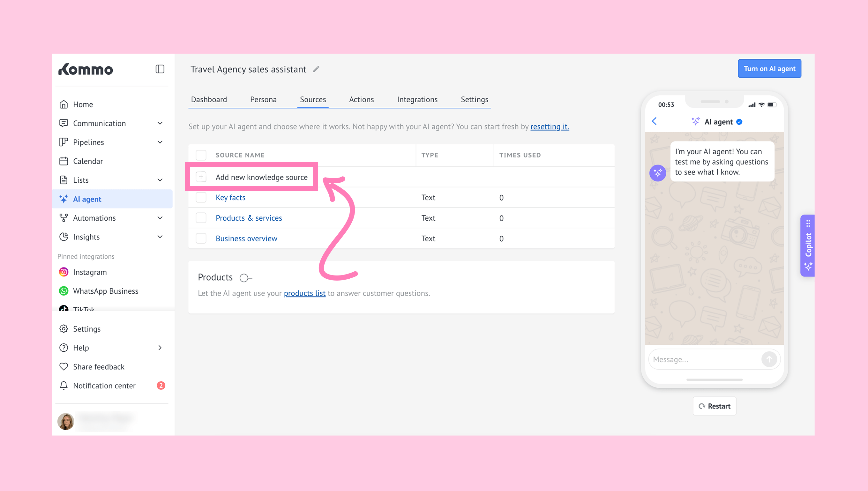This screenshot has height=491, width=868.
Task: Check the Key facts source checkbox
Action: 201,198
